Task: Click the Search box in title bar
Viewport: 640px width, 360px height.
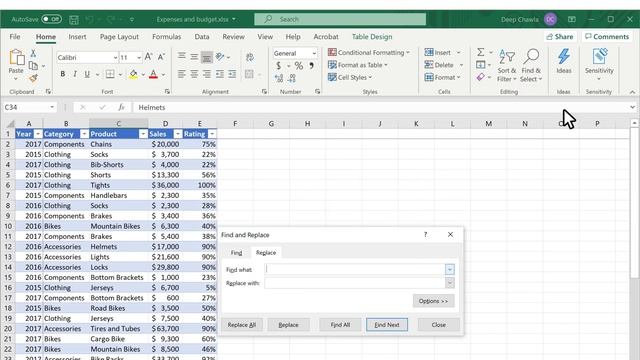Action: [340, 19]
